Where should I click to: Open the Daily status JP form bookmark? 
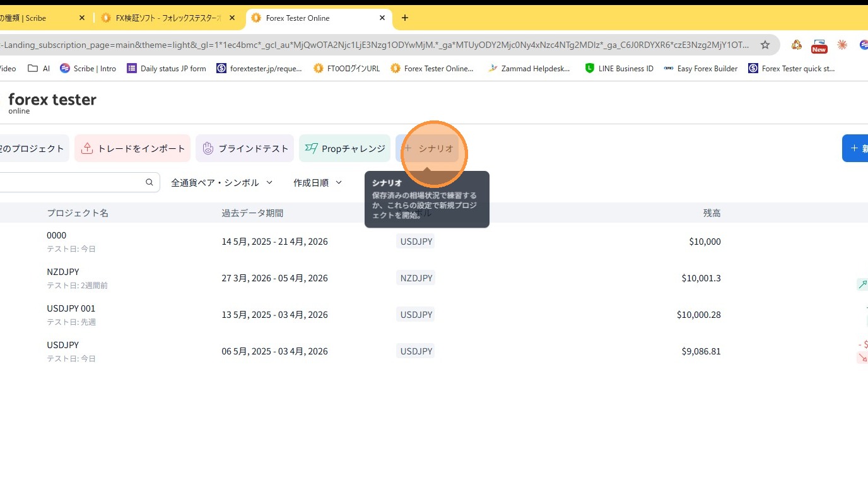(167, 69)
